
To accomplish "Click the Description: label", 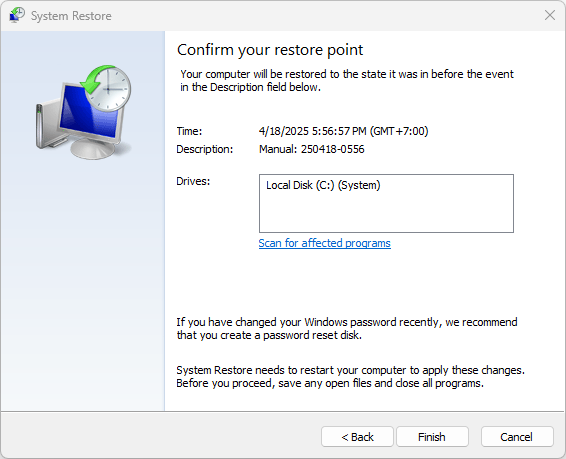I will 205,149.
